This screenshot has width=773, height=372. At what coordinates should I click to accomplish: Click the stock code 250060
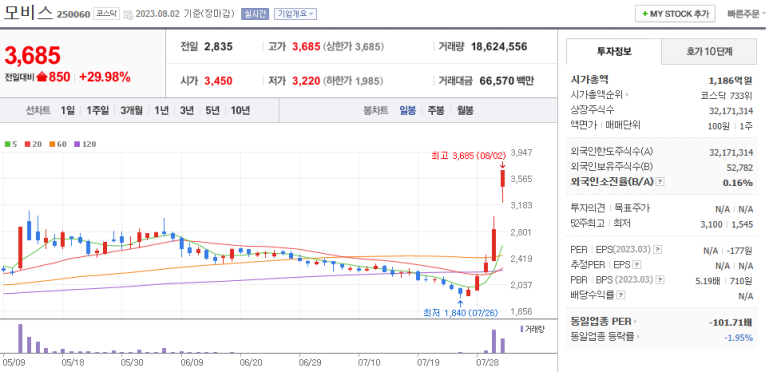coord(73,14)
